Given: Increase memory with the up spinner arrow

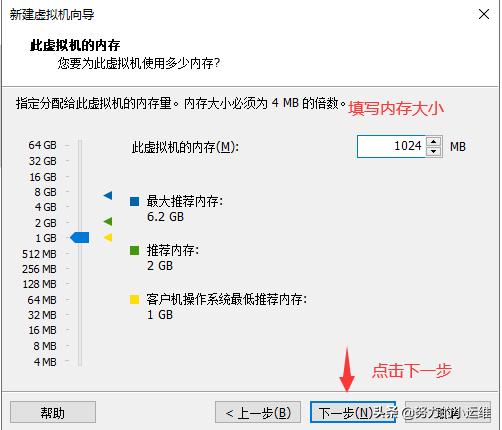Looking at the screenshot, I should click(x=434, y=141).
